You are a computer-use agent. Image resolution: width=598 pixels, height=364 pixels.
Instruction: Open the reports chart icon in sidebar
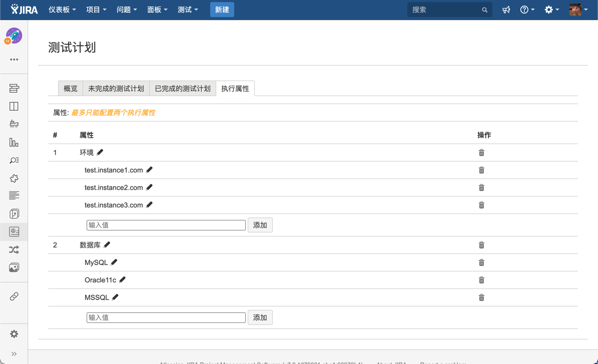[14, 142]
